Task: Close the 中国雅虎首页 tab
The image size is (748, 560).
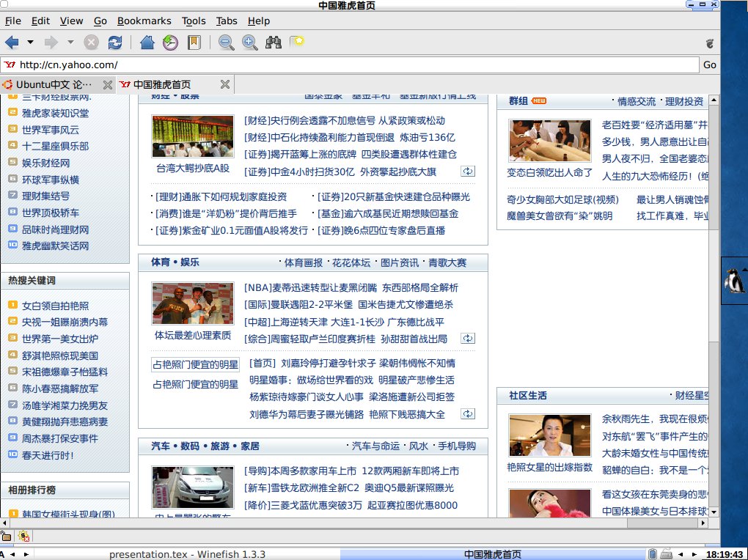Action: [x=225, y=84]
